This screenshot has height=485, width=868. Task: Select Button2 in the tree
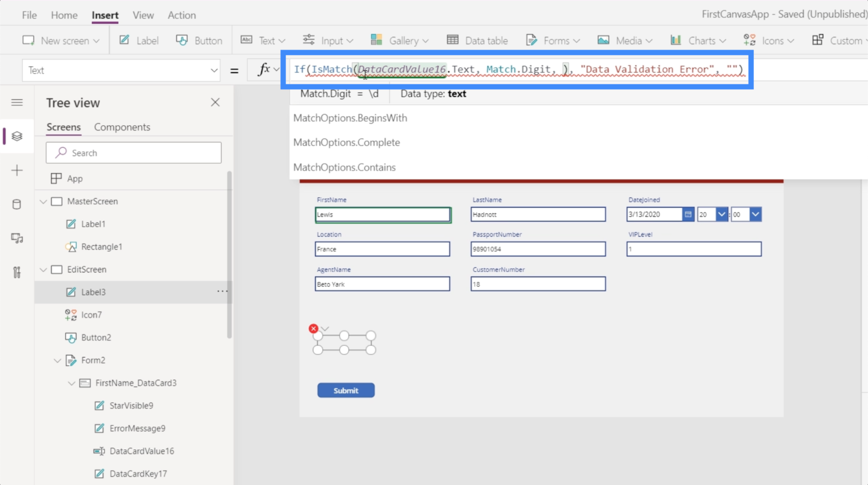pos(96,338)
